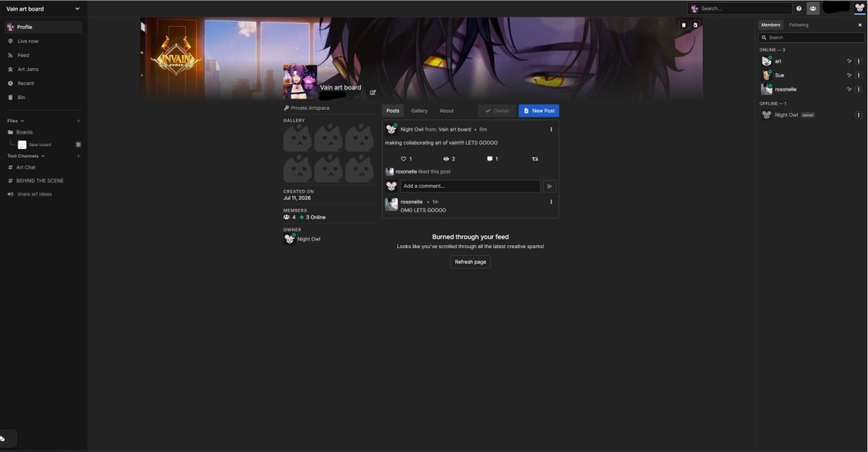Add a new file with Files plus
This screenshot has height=452, width=868.
point(78,121)
